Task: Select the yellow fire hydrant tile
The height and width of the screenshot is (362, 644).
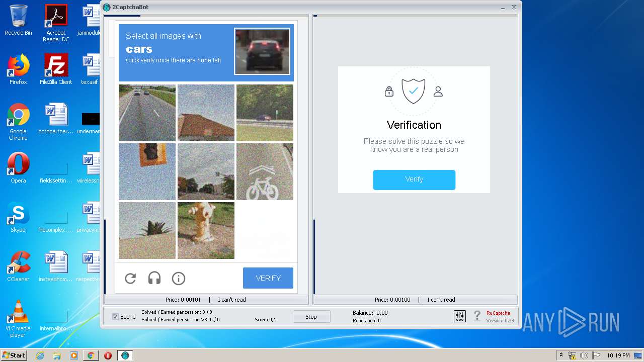Action: pos(206,230)
